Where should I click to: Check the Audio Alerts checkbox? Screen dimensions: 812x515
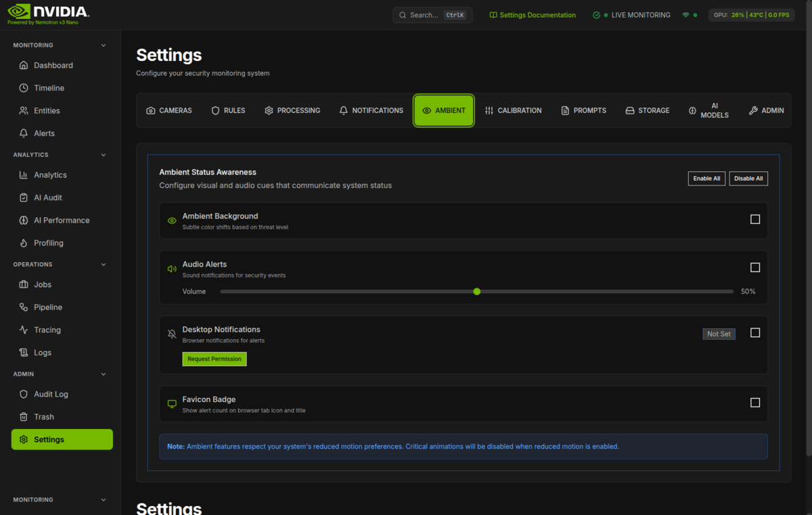[755, 267]
